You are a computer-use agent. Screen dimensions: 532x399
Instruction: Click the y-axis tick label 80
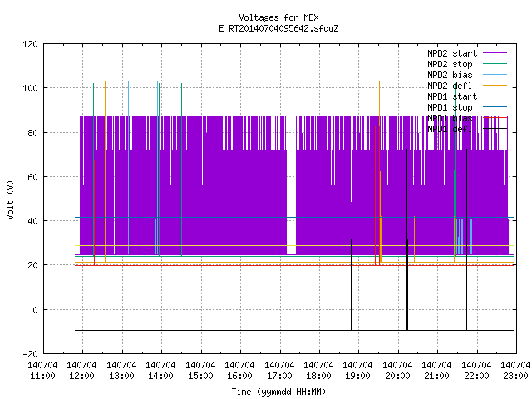(x=32, y=133)
